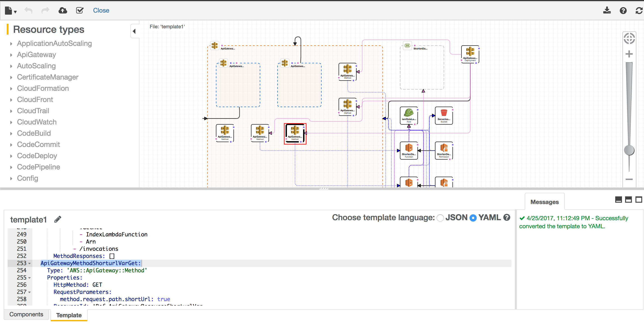The width and height of the screenshot is (644, 324).
Task: Click the Create stack cloud upload icon
Action: [63, 11]
